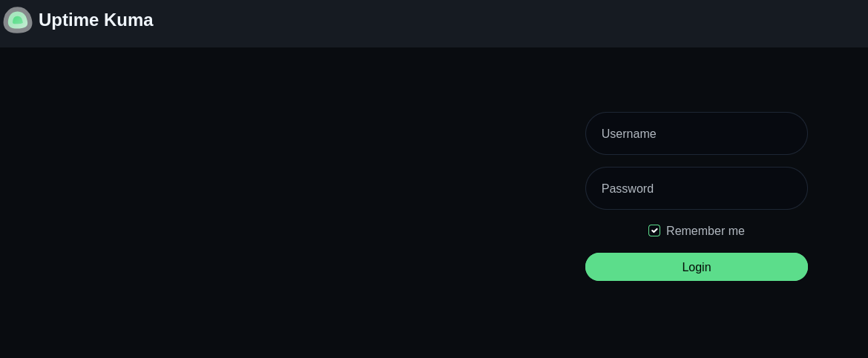868x358 pixels.
Task: Focus the Username input field
Action: pos(696,133)
